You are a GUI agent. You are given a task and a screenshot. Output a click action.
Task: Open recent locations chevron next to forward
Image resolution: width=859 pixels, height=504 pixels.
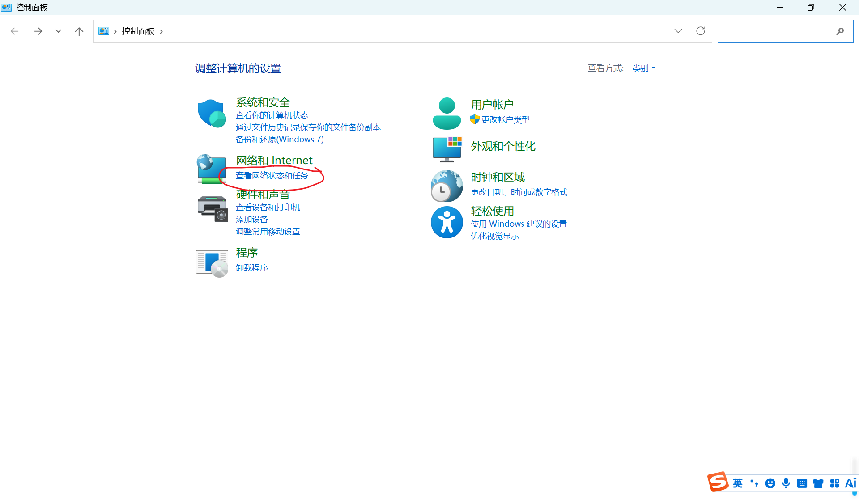pyautogui.click(x=58, y=31)
